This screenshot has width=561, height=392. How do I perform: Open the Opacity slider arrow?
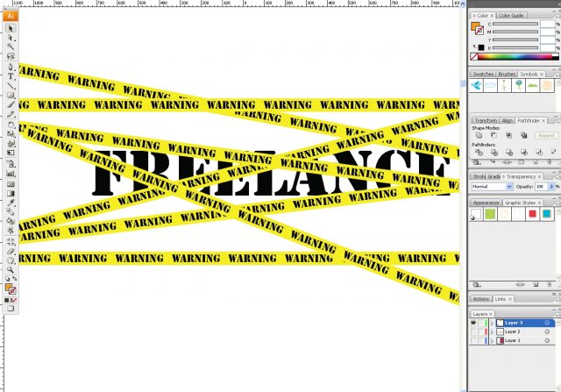coord(551,187)
